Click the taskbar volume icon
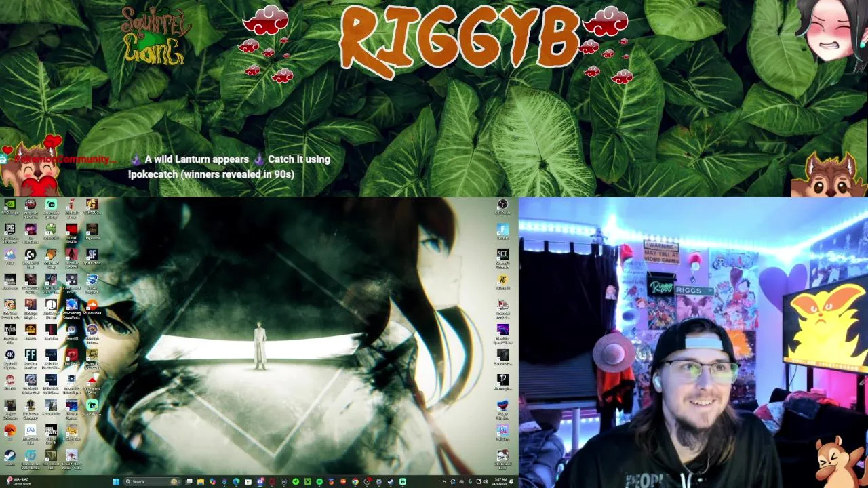This screenshot has width=868, height=488. [x=486, y=481]
